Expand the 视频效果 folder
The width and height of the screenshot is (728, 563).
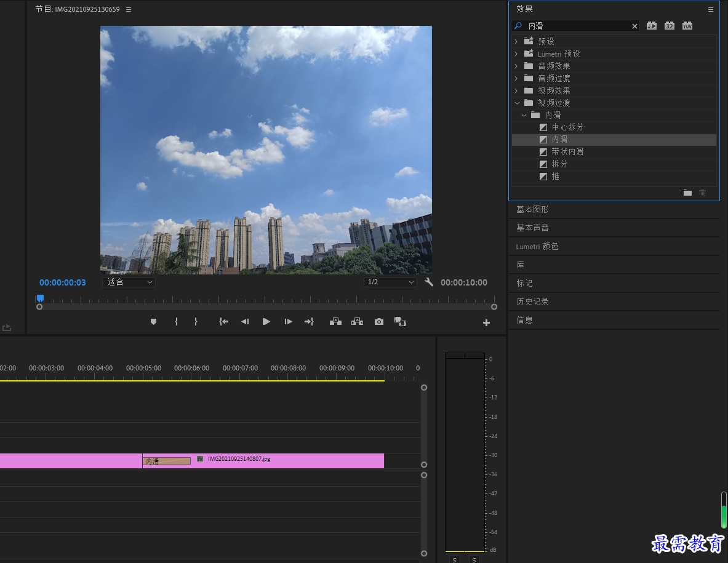(x=516, y=90)
